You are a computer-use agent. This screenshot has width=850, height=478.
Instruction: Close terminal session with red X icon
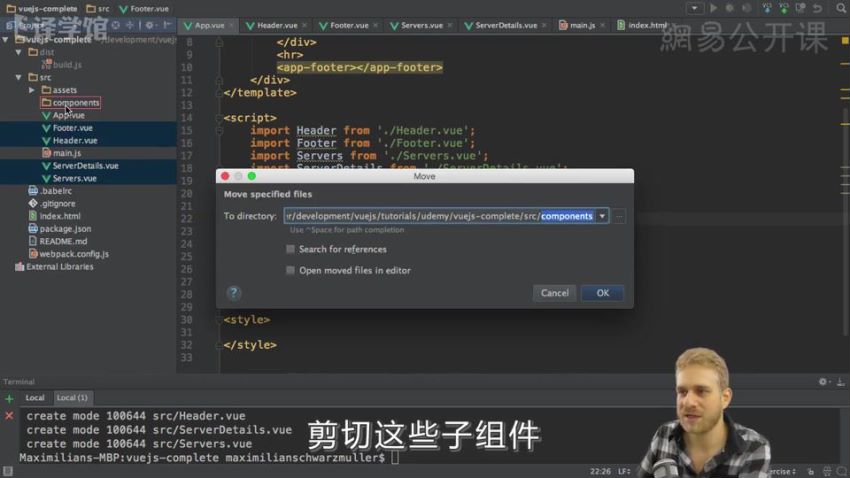(x=9, y=415)
